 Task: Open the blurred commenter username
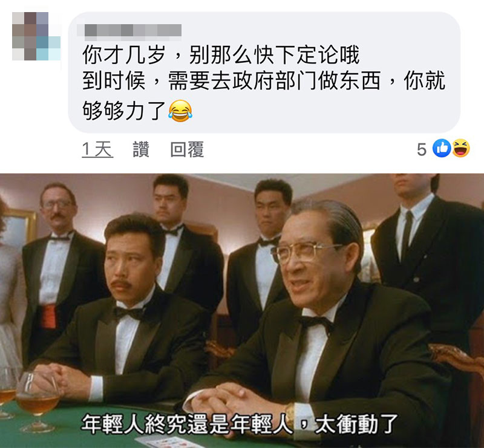[x=129, y=31]
